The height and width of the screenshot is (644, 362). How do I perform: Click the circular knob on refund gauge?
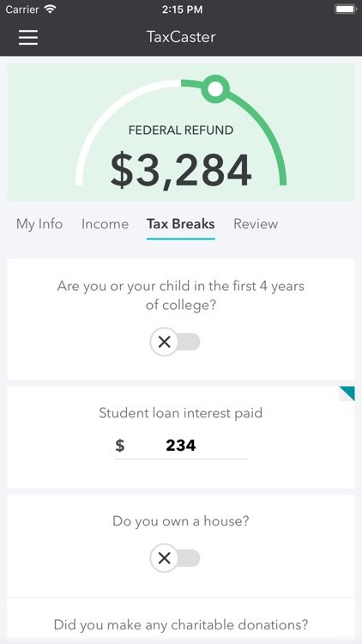click(x=215, y=88)
